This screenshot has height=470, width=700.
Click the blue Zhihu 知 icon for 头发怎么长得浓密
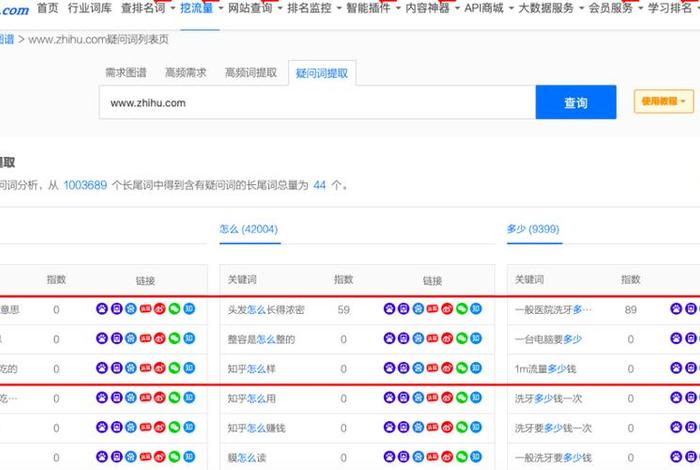(476, 309)
